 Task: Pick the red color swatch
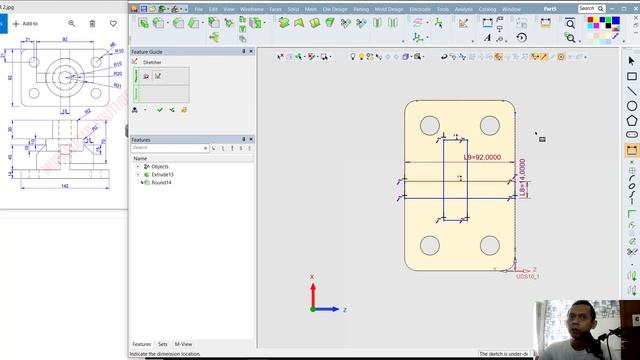[590, 20]
